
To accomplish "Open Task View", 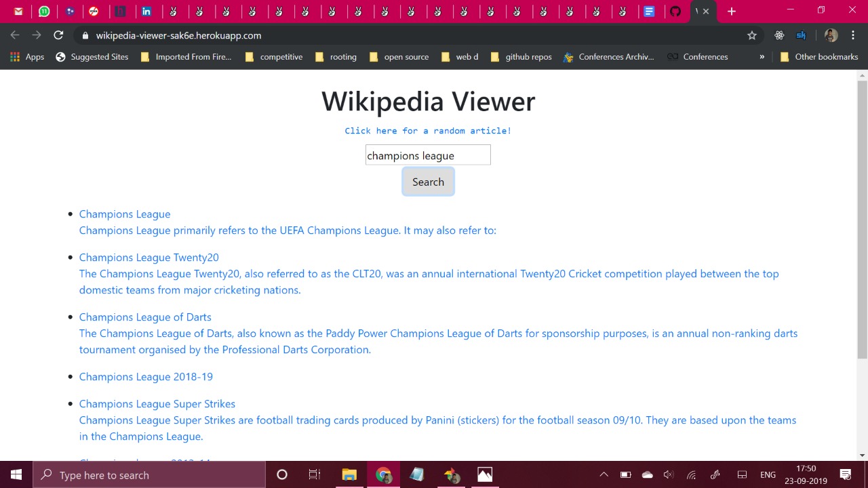I will click(315, 474).
